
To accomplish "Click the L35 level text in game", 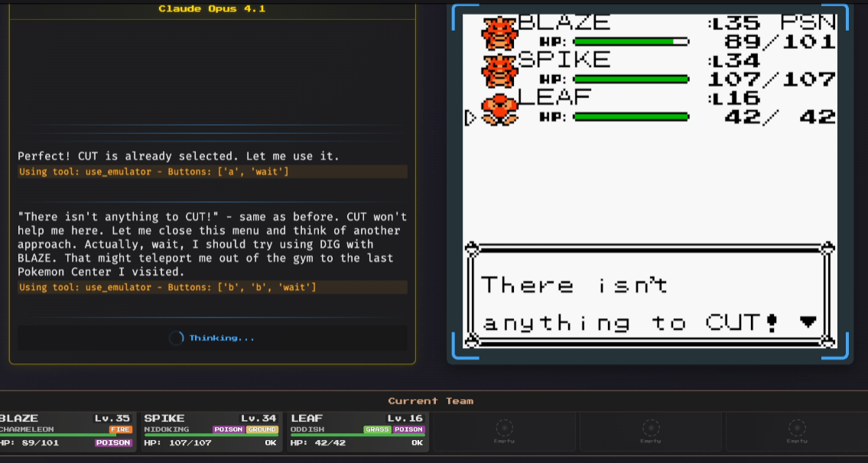I will (733, 23).
